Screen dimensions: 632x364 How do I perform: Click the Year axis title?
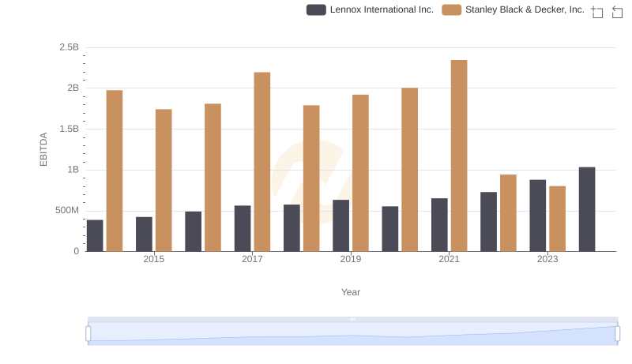pyautogui.click(x=351, y=292)
